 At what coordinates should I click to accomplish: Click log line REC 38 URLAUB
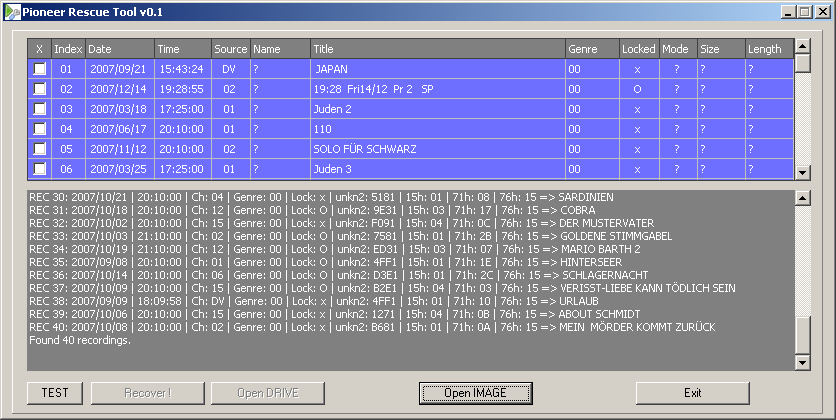[x=314, y=301]
